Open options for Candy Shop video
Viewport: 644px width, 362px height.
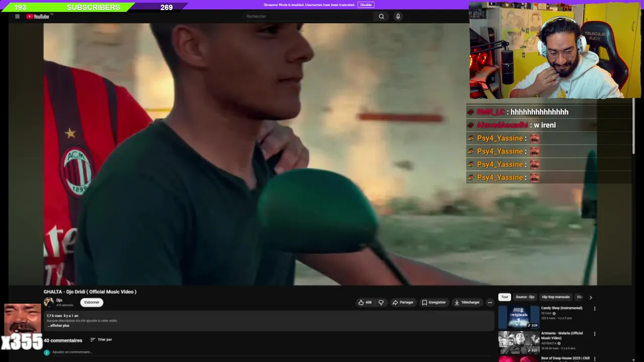point(595,309)
